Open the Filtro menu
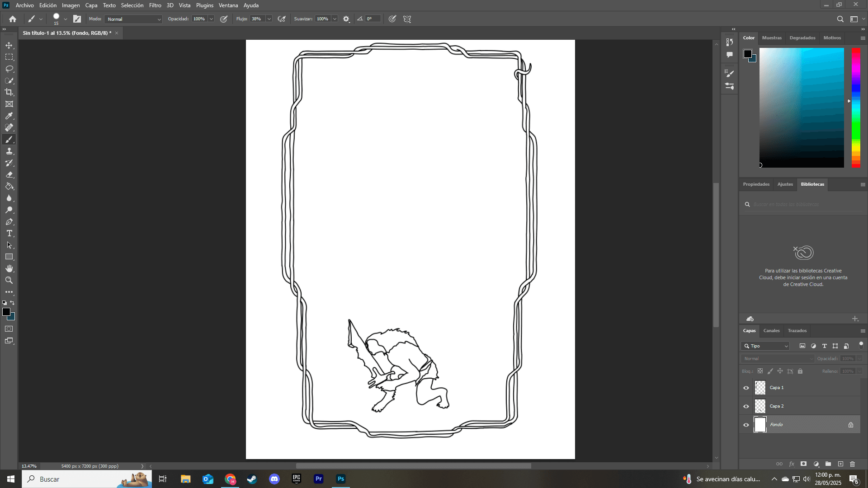Image resolution: width=868 pixels, height=488 pixels. (155, 5)
